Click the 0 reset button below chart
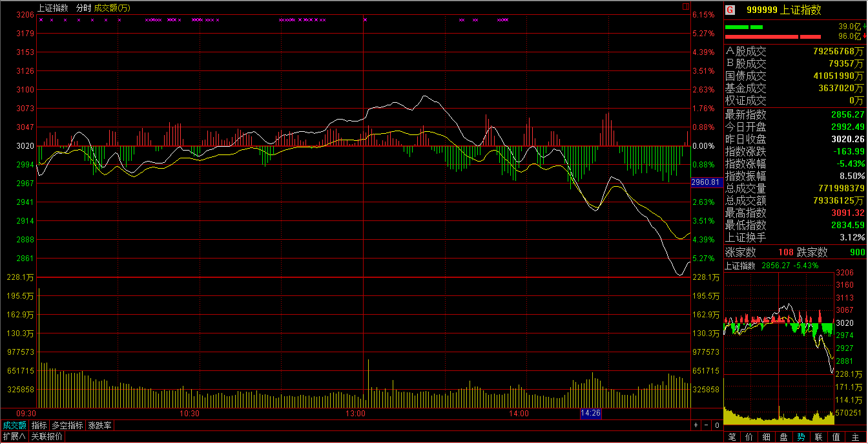Image resolution: width=868 pixels, height=444 pixels. 716,425
